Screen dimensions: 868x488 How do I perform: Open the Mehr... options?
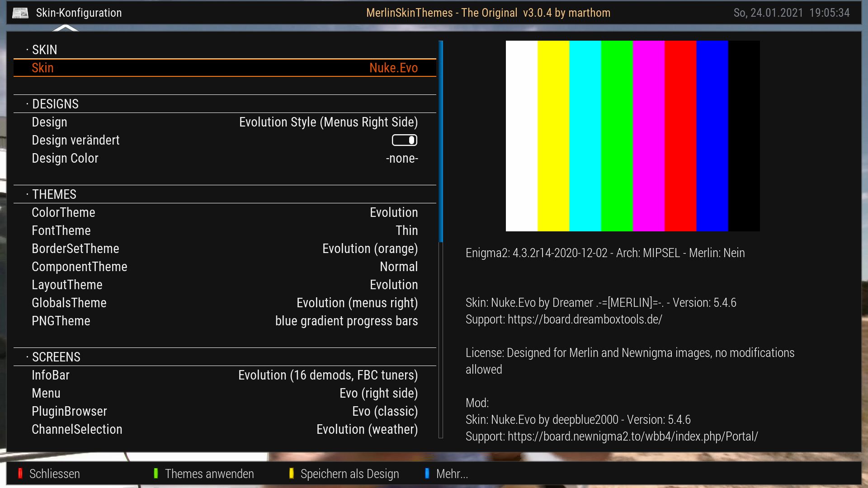click(452, 474)
